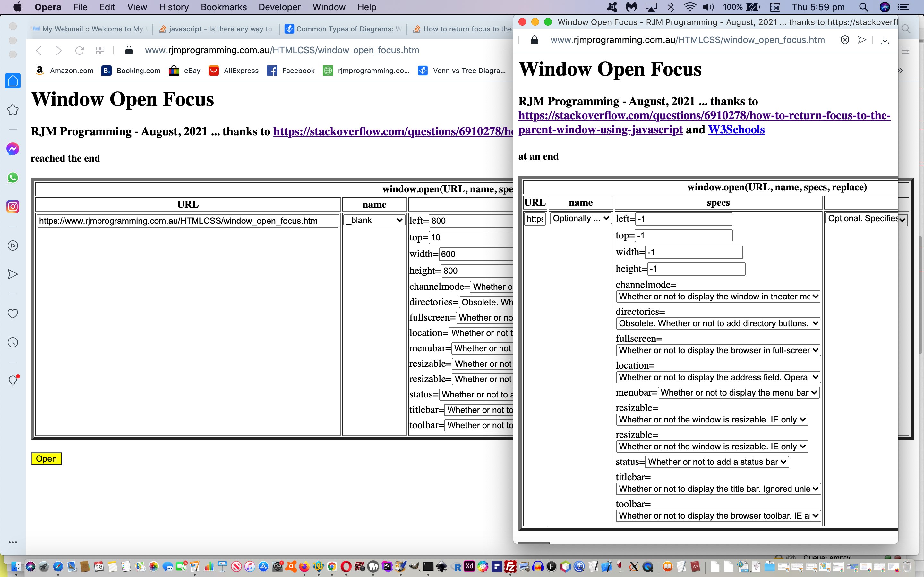Switch to Common Types of Diagrams tab
924x577 pixels.
(x=344, y=29)
